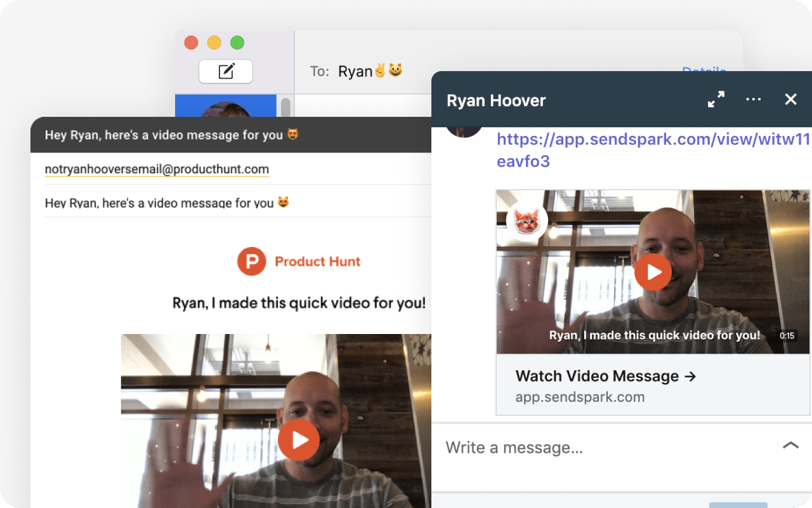Click the Watch Video Message link
812x508 pixels.
606,376
